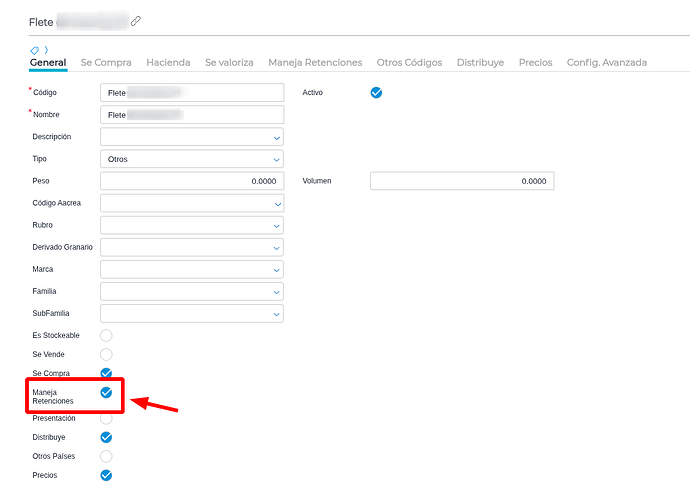
Task: Focus the Volumen numeric field
Action: [462, 181]
